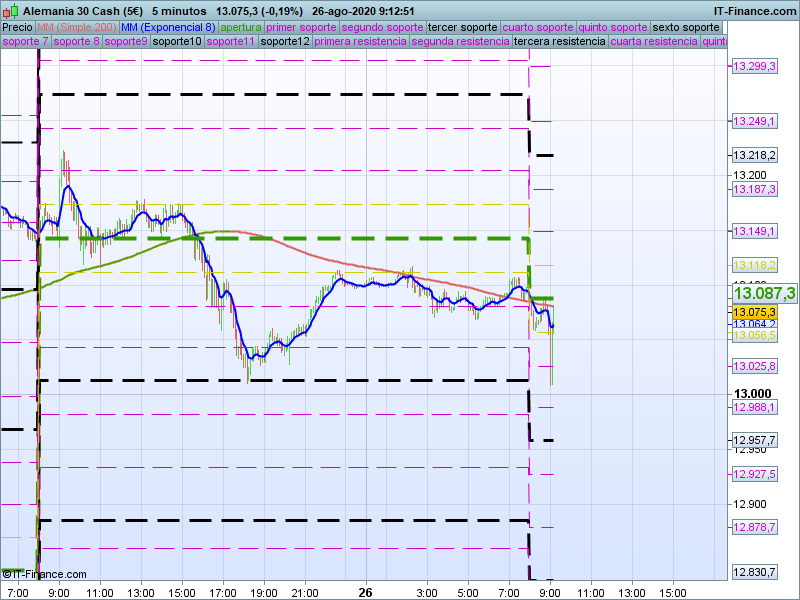Click the cuarta resistencia legend label

[654, 42]
